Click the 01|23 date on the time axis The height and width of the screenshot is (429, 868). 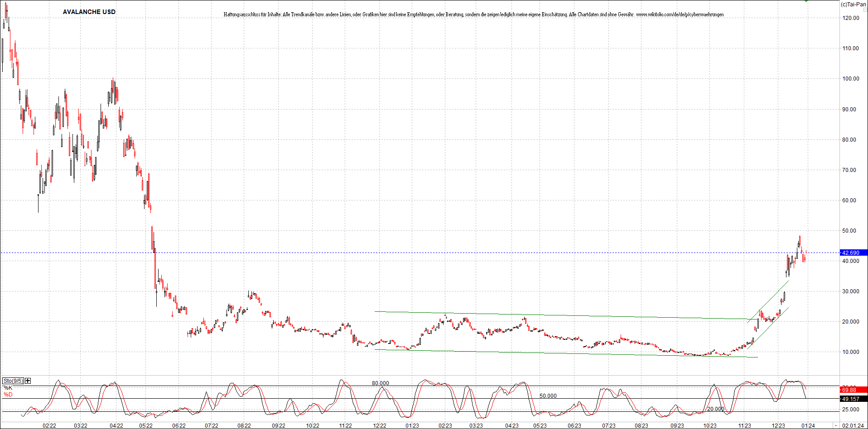[x=412, y=426]
